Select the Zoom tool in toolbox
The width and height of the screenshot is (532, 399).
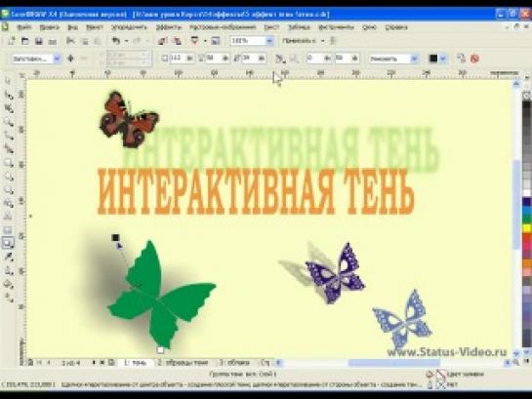[x=8, y=122]
